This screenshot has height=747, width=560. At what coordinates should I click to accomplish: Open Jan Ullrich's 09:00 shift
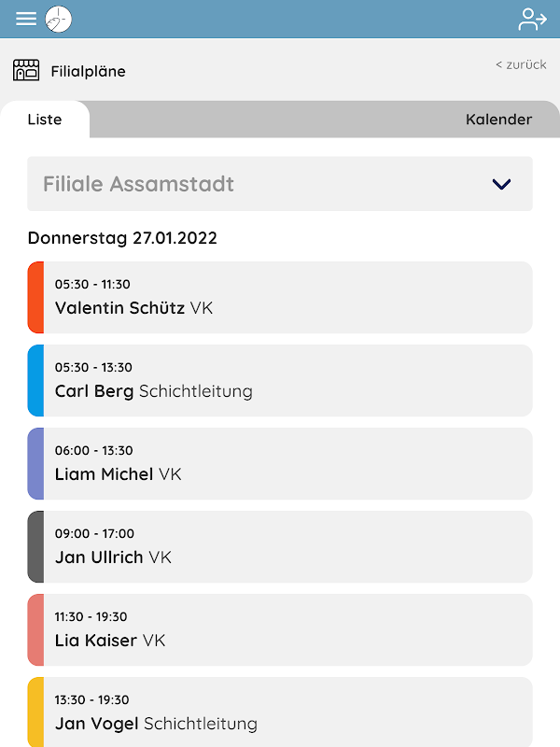280,547
